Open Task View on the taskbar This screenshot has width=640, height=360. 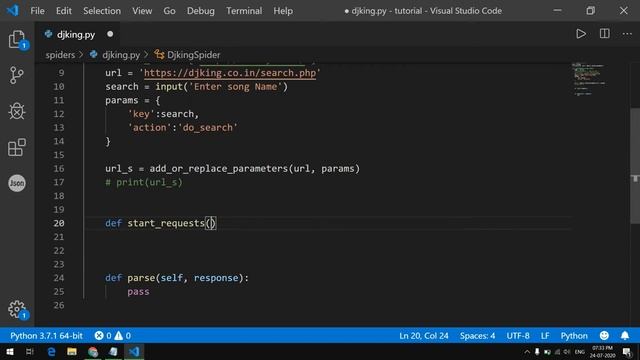29,351
